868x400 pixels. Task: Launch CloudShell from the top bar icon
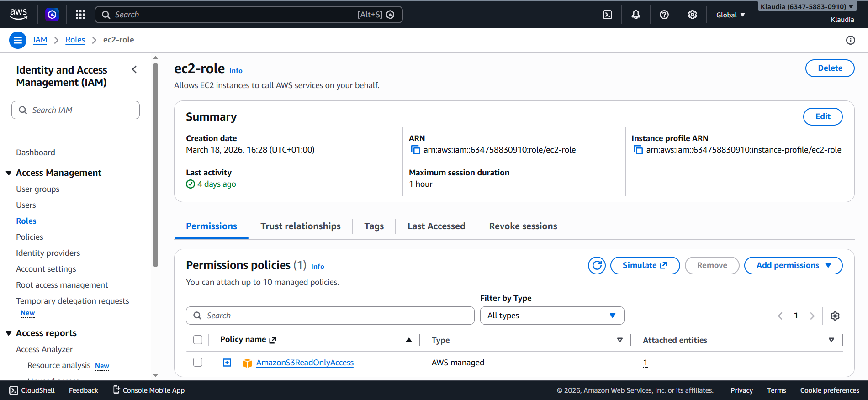(x=608, y=15)
